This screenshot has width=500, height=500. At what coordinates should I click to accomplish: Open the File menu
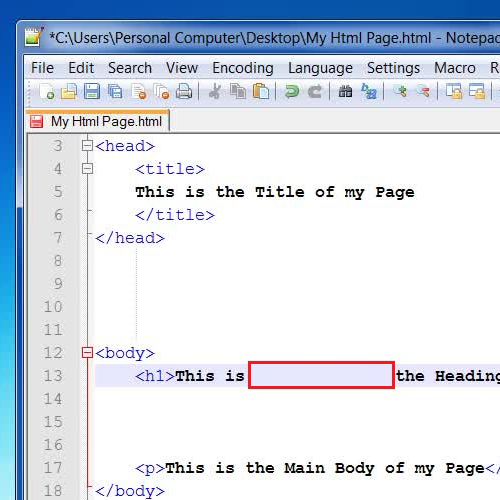click(x=42, y=68)
